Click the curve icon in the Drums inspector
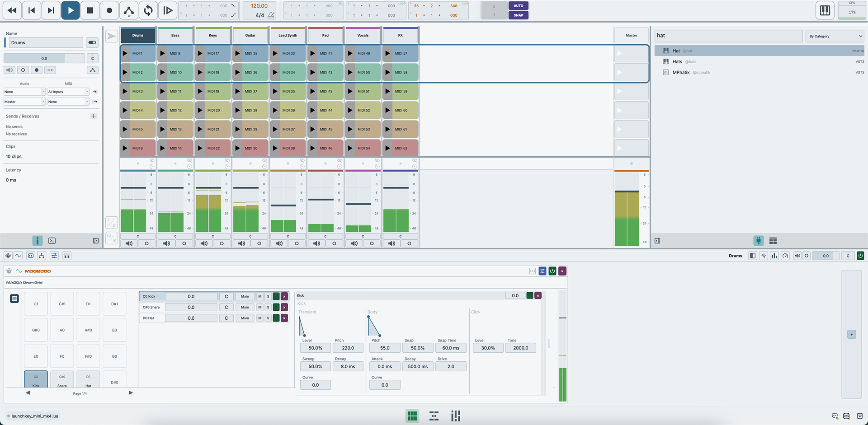 pos(93,70)
